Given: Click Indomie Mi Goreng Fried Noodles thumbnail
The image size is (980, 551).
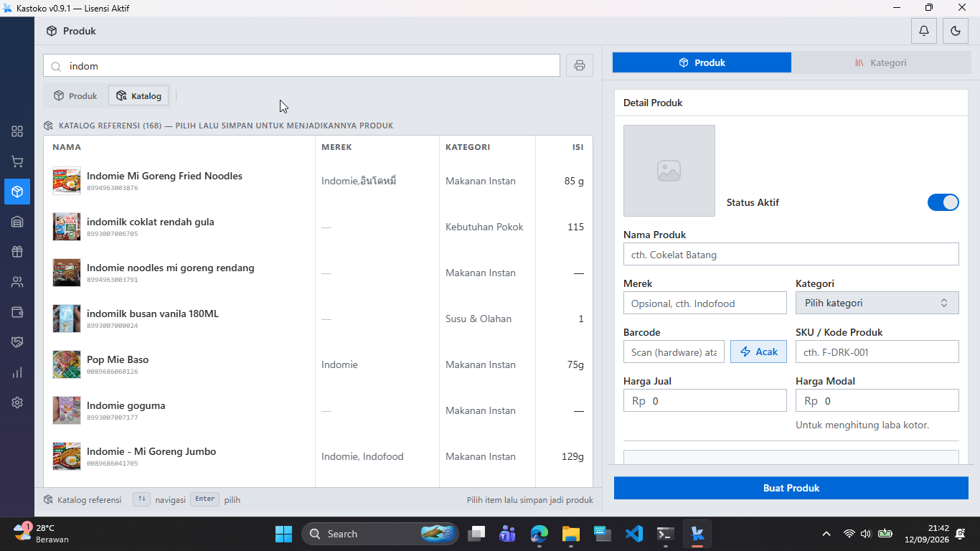Looking at the screenshot, I should click(x=67, y=181).
